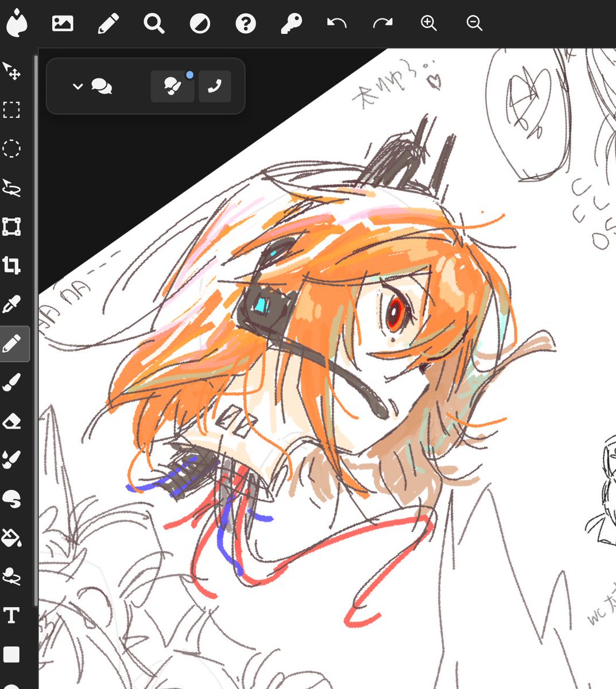Select the square shape tool

click(11, 655)
